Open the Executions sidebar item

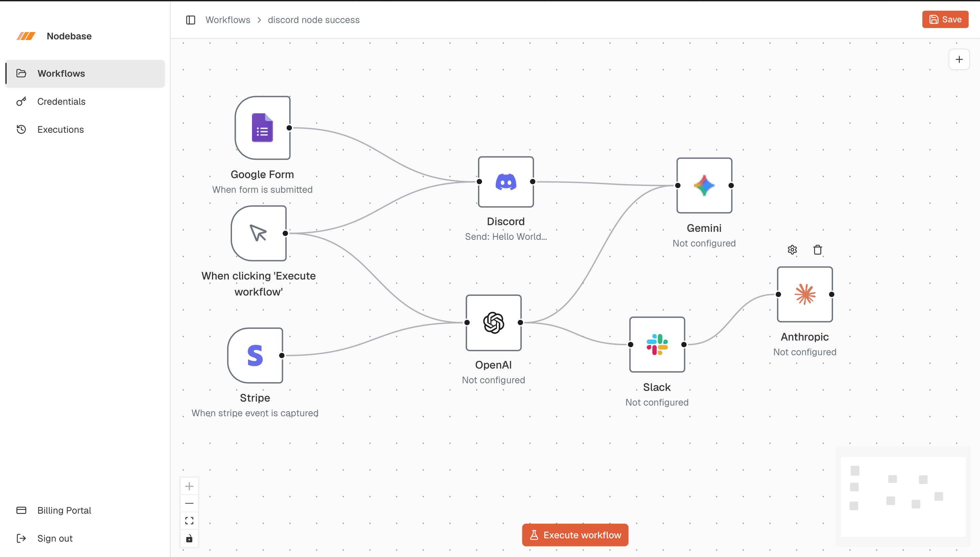coord(85,129)
